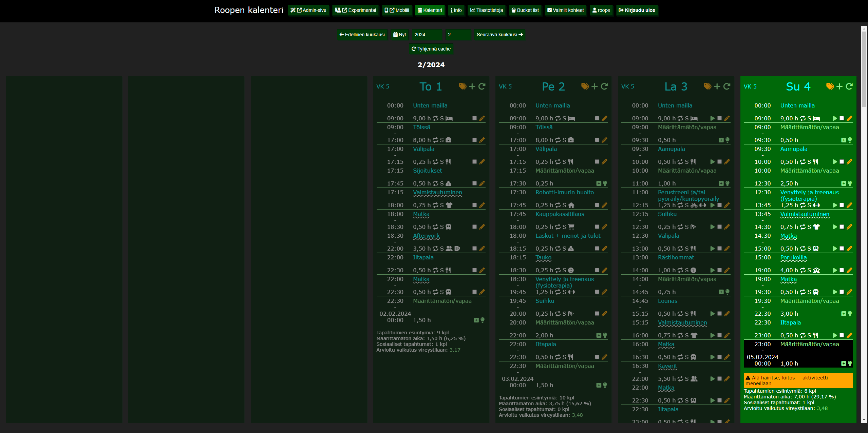The image size is (868, 433).
Task: Refresh the La 3 day column
Action: click(727, 86)
